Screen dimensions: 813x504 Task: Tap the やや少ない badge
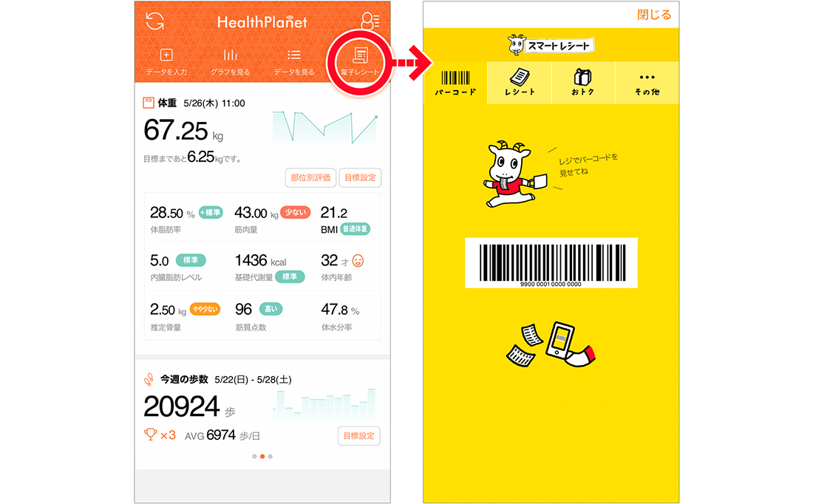(205, 309)
